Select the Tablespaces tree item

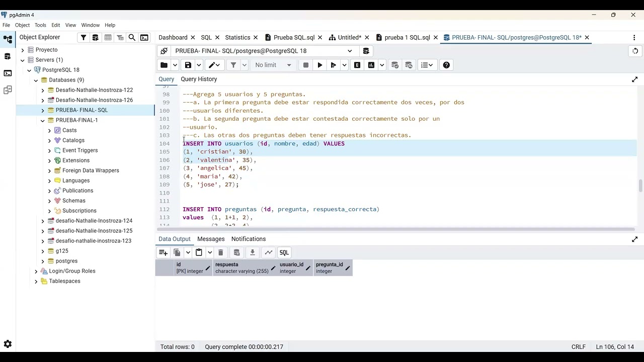tap(64, 281)
